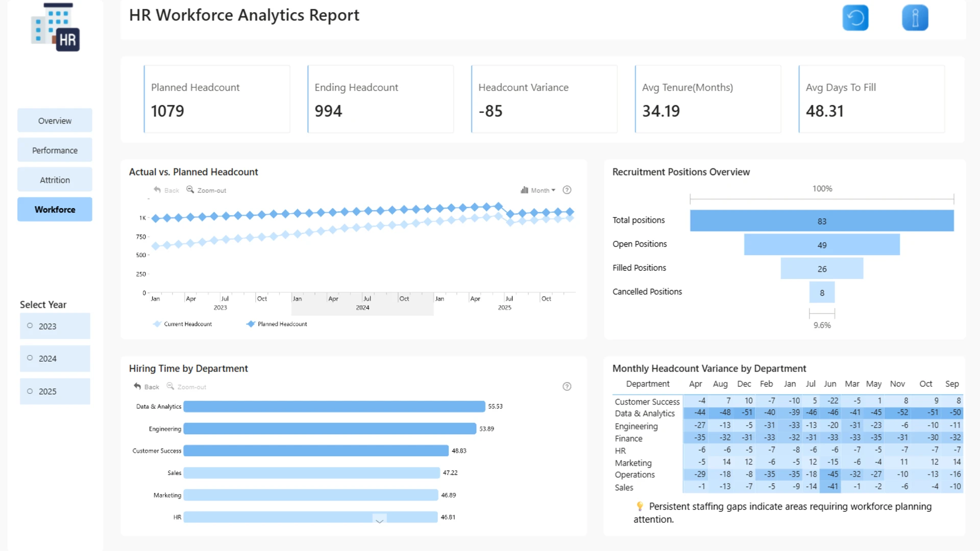This screenshot has width=980, height=551.
Task: Select the 2023 year option
Action: (x=55, y=326)
